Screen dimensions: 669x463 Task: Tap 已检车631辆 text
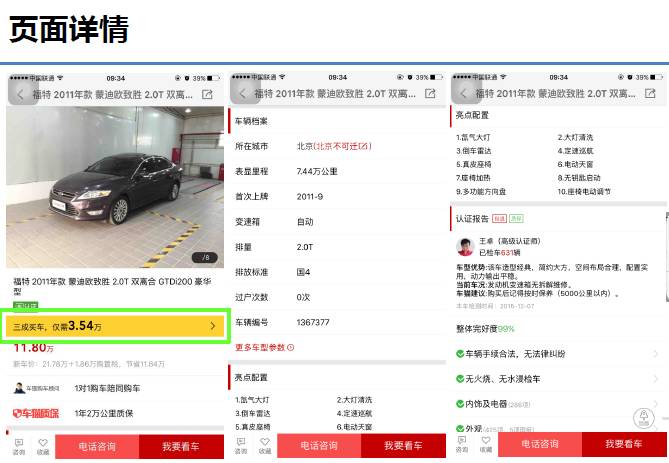click(x=500, y=253)
